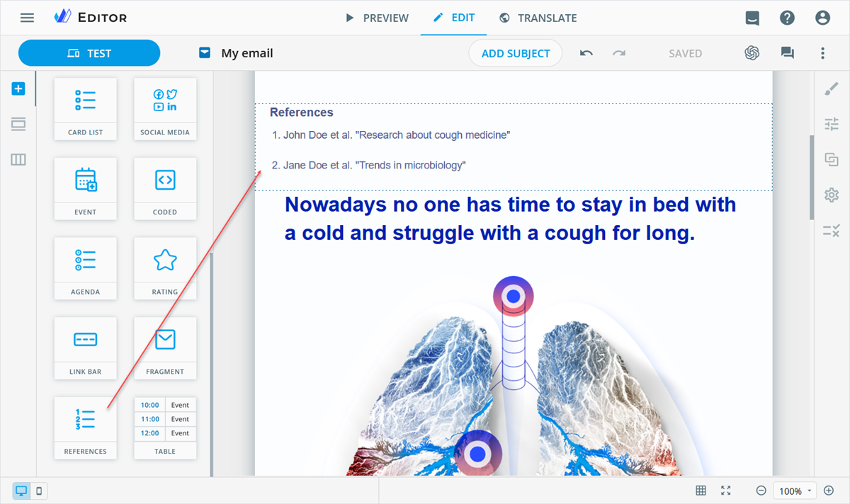Viewport: 850px width, 504px height.
Task: Open the comments chat icon
Action: 787,53
